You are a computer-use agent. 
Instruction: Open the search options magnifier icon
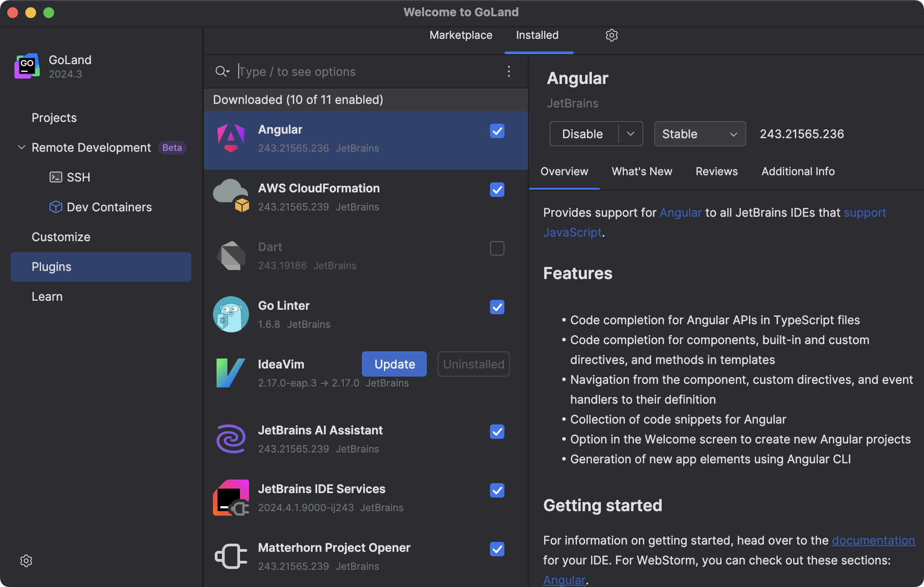[x=222, y=71]
